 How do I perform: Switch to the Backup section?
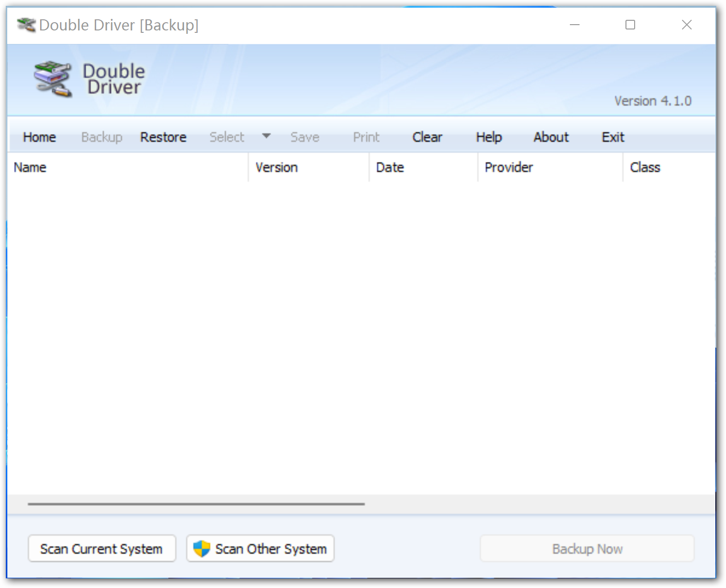[x=102, y=137]
